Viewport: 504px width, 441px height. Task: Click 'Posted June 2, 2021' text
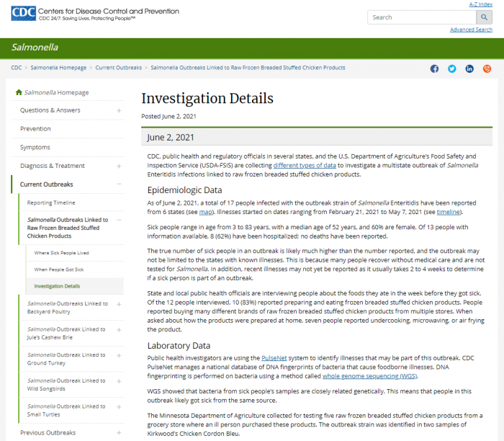[x=168, y=117]
